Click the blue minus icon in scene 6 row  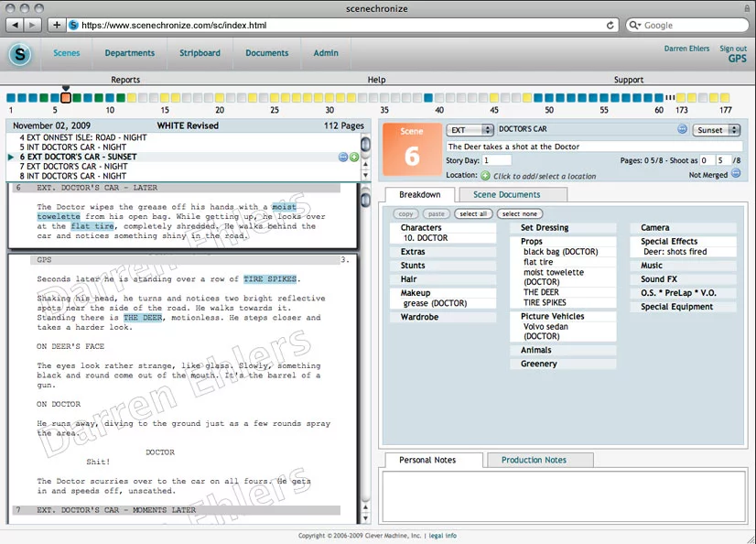pyautogui.click(x=343, y=157)
